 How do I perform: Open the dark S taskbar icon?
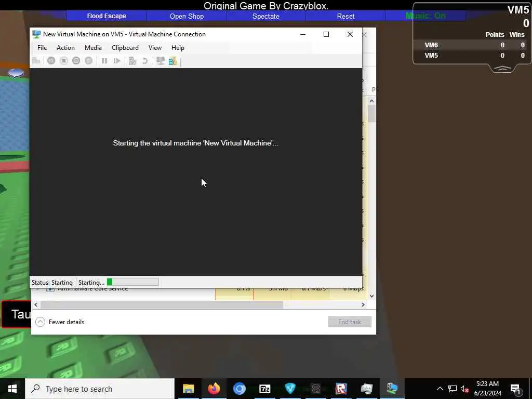315,389
